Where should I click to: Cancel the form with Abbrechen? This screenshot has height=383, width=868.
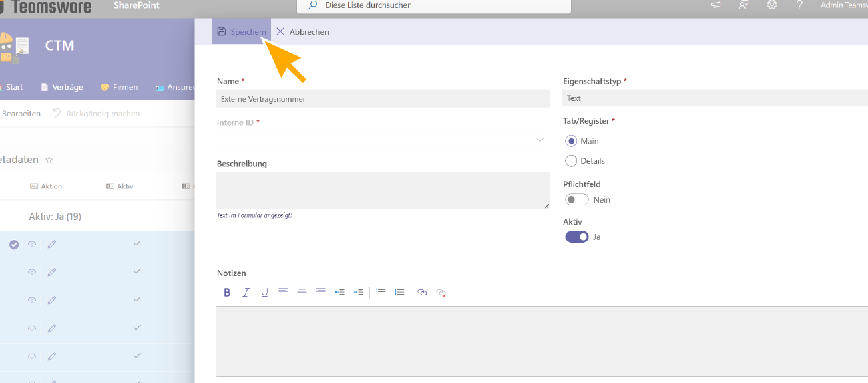point(302,32)
